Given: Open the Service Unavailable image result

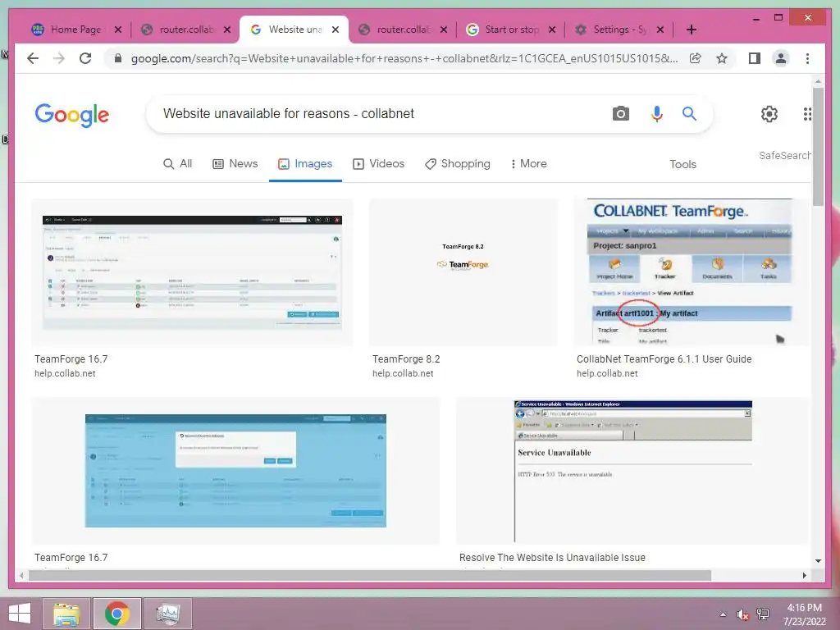Looking at the screenshot, I should [632, 471].
